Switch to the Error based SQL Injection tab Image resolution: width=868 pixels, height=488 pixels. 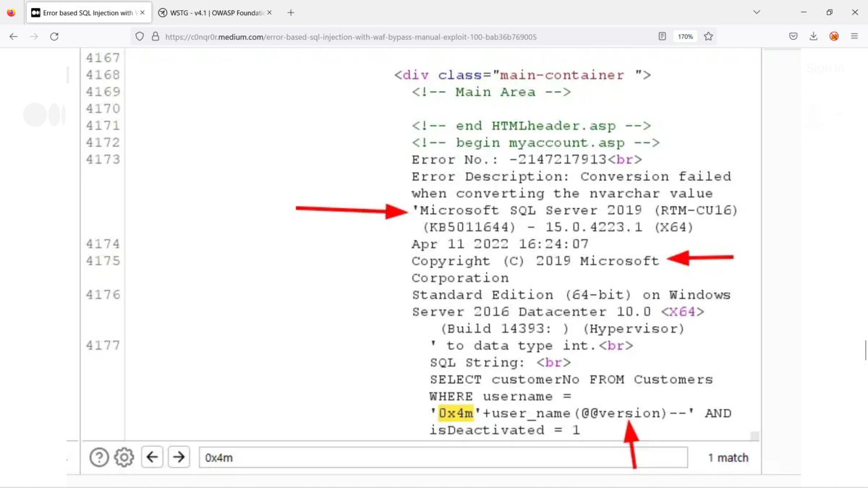pos(88,12)
